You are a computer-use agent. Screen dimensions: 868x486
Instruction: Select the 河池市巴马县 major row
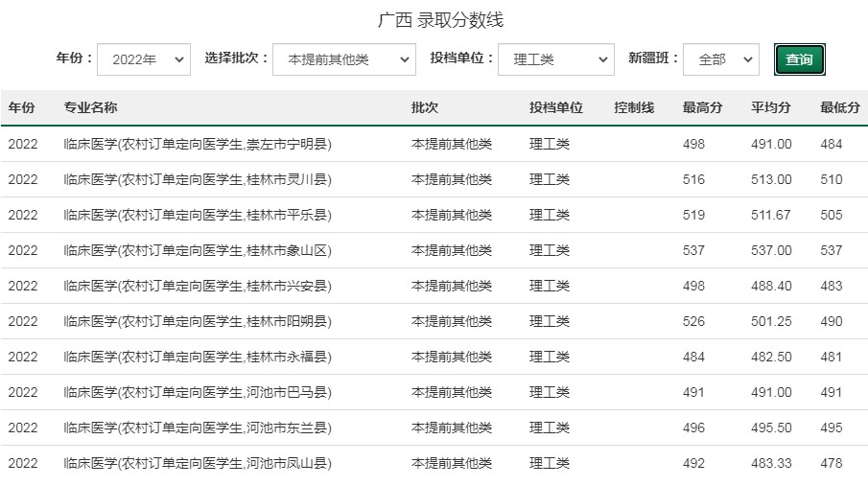click(x=434, y=392)
